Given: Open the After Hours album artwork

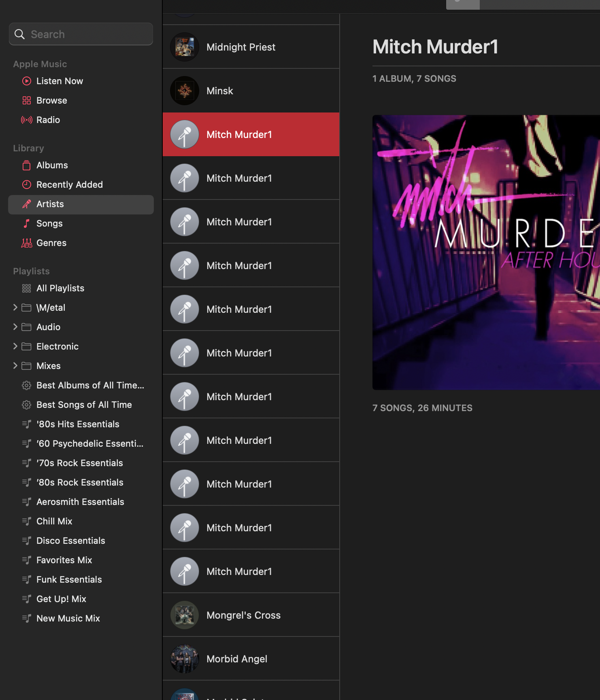Looking at the screenshot, I should point(486,252).
